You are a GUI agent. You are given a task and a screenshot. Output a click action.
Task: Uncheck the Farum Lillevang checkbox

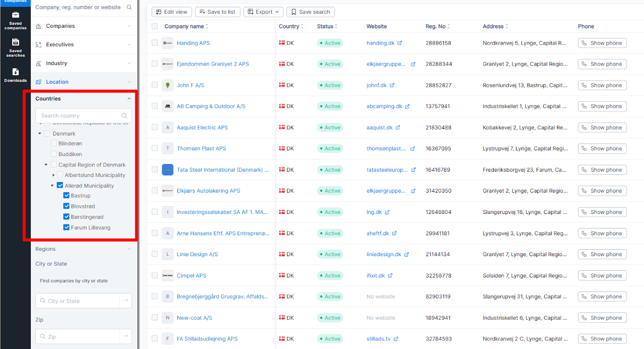tap(66, 227)
